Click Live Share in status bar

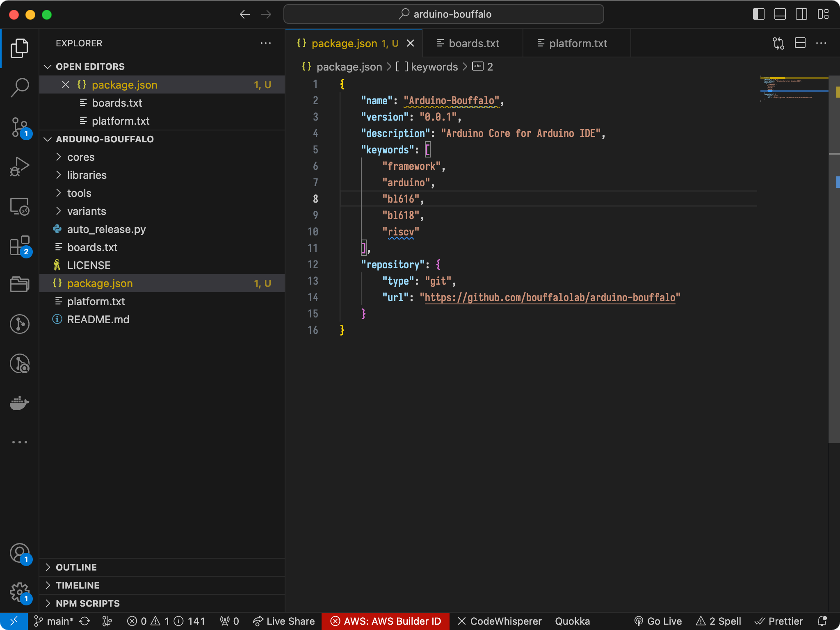click(x=284, y=621)
